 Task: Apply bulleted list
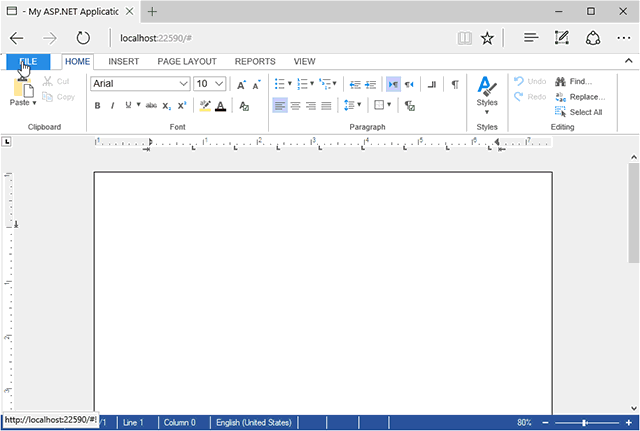click(x=280, y=84)
